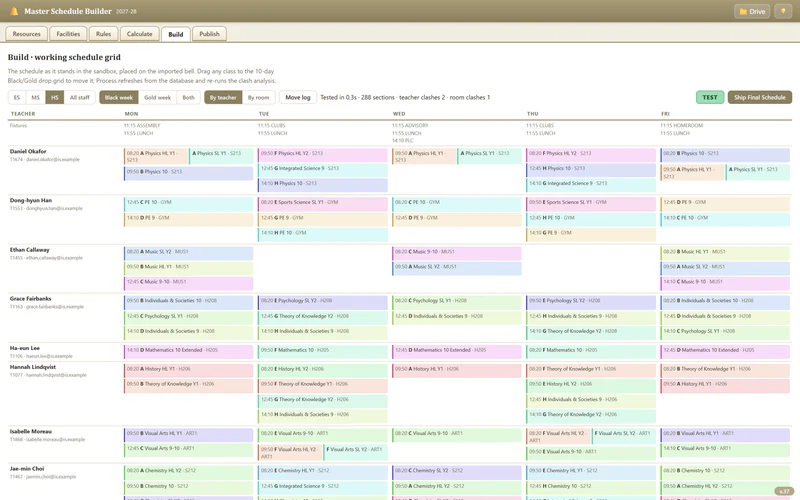800x500 pixels.
Task: View schedule By teacher
Action: [x=223, y=97]
